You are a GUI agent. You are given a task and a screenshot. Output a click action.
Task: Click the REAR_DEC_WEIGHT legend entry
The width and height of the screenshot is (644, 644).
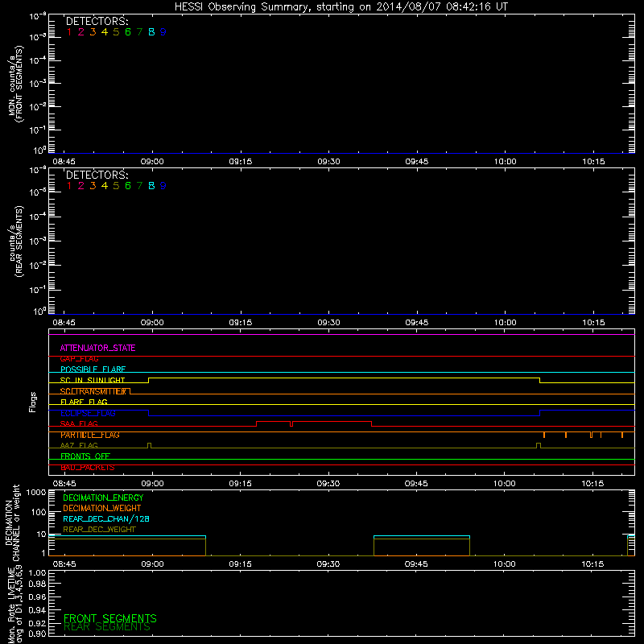click(99, 530)
